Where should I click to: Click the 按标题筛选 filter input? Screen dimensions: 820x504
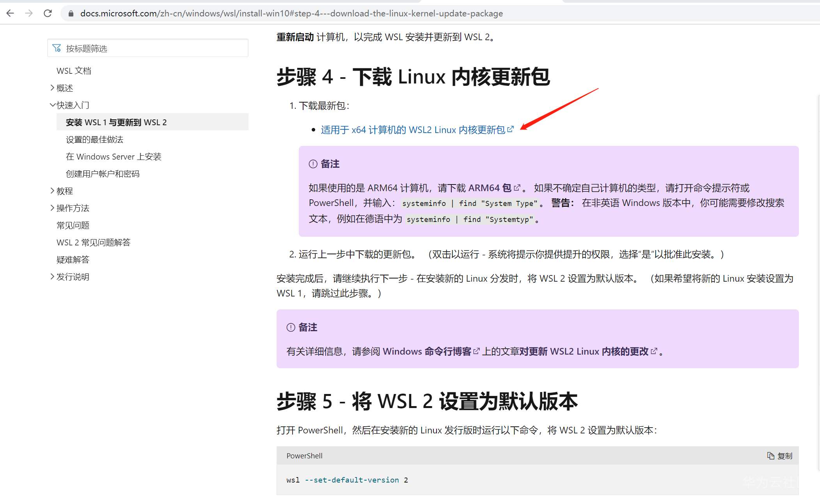tap(156, 48)
